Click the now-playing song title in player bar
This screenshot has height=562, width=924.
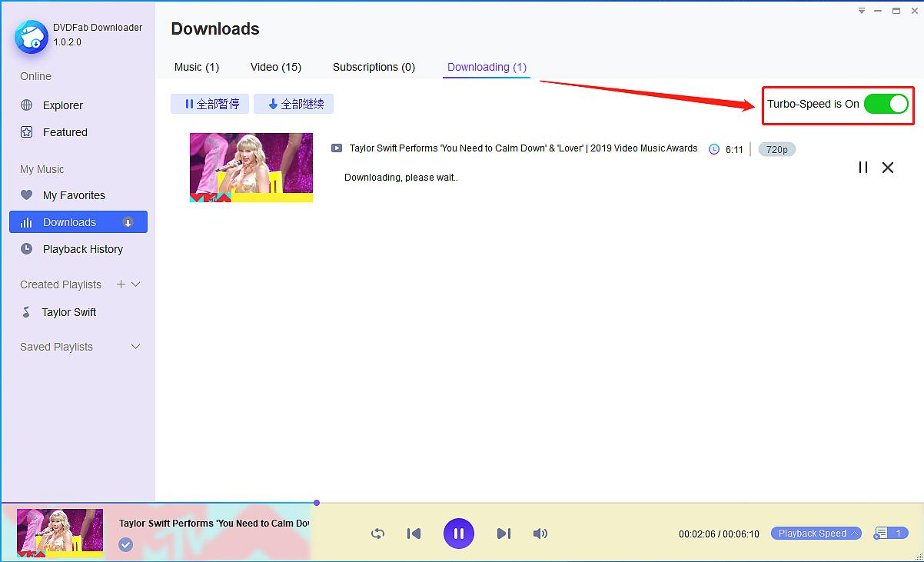(214, 523)
